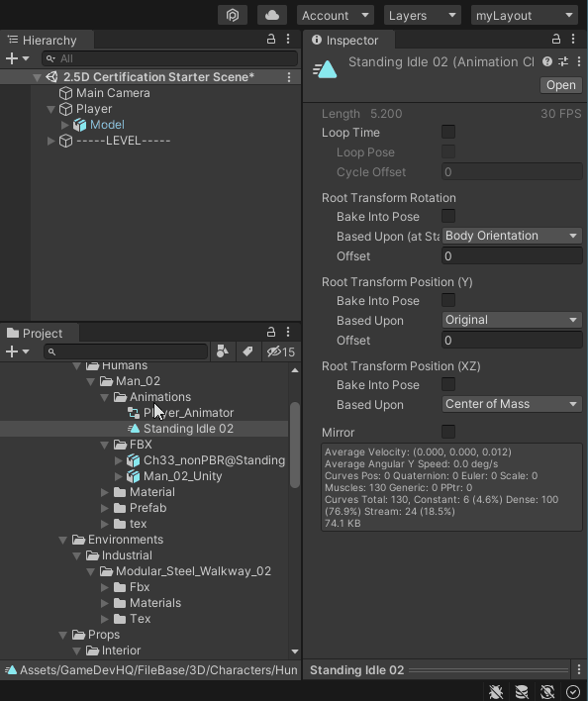Open Search by Type filter
Image resolution: width=588 pixels, height=701 pixels.
(x=223, y=351)
